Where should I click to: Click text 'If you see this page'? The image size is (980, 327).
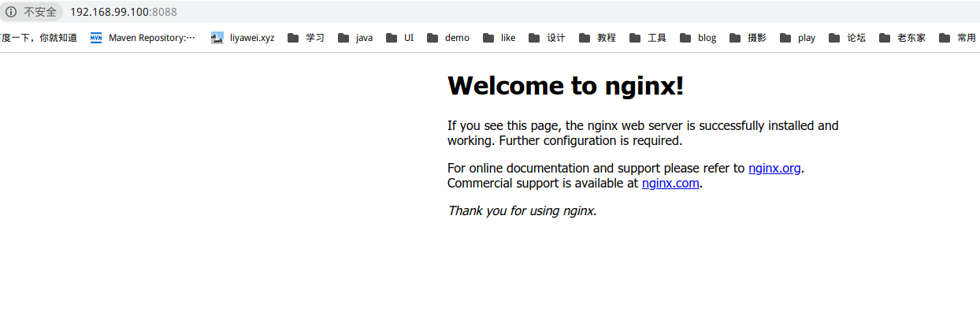[504, 125]
